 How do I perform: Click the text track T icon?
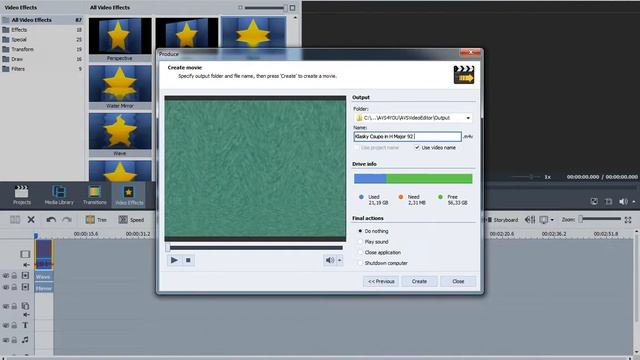coord(25,325)
